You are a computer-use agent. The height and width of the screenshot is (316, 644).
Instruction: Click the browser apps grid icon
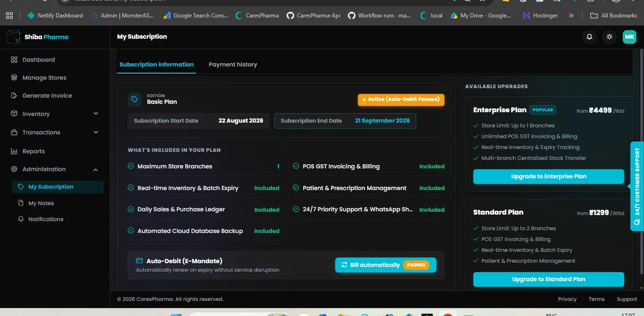click(9, 16)
